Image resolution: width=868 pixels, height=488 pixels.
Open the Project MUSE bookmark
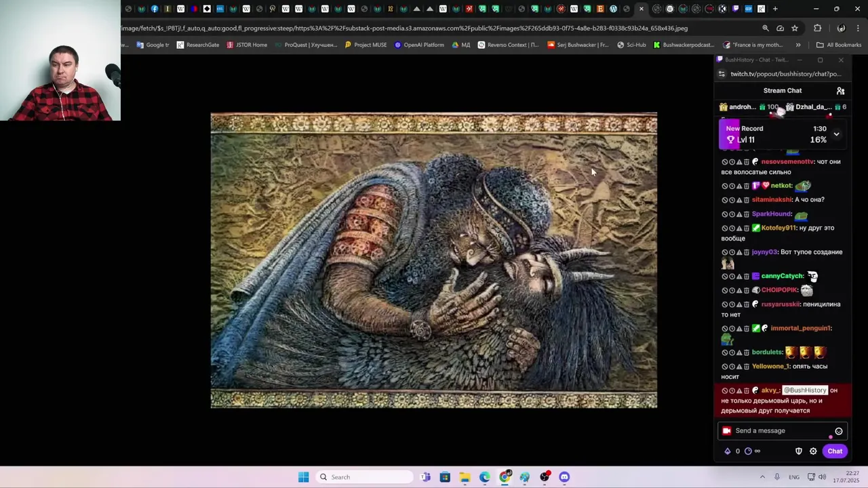[x=366, y=45]
